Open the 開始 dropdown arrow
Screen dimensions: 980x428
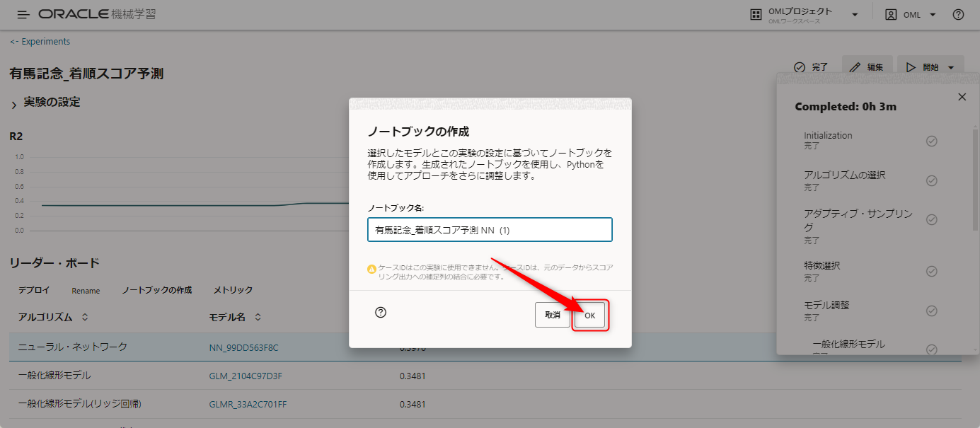pos(951,68)
